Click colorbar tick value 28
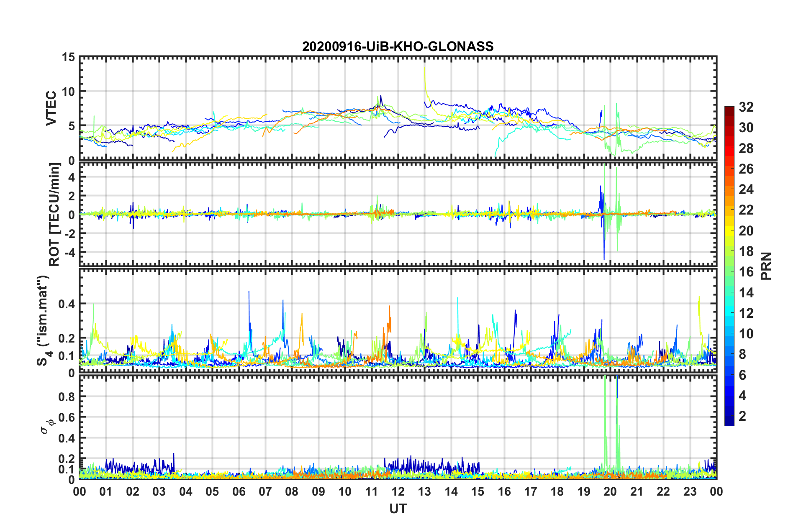Image resolution: width=796 pixels, height=532 pixels. tap(746, 148)
